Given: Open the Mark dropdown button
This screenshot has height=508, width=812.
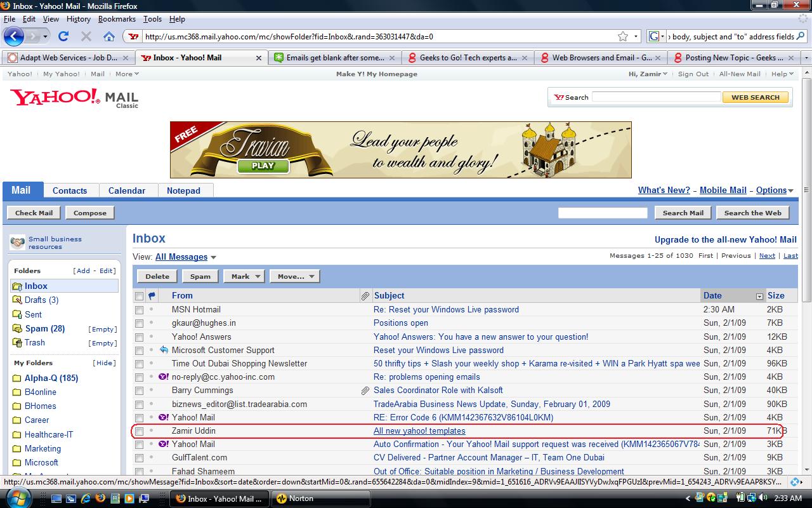Looking at the screenshot, I should 244,276.
